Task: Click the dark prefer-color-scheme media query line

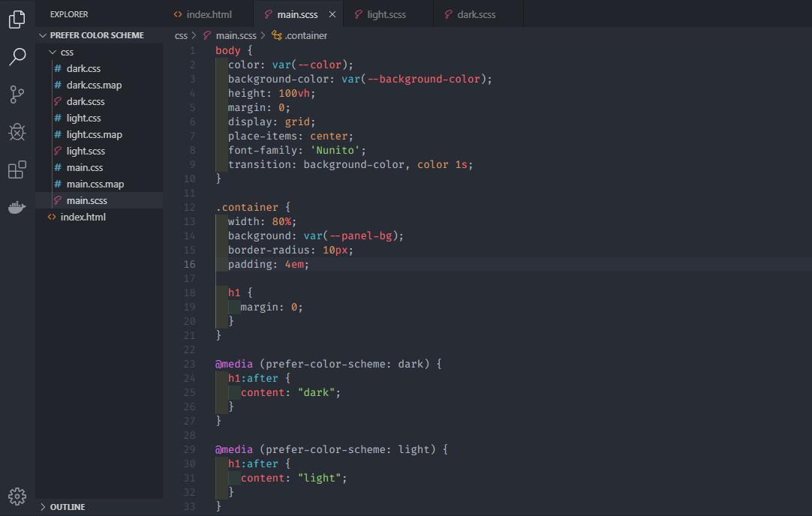Action: 329,364
